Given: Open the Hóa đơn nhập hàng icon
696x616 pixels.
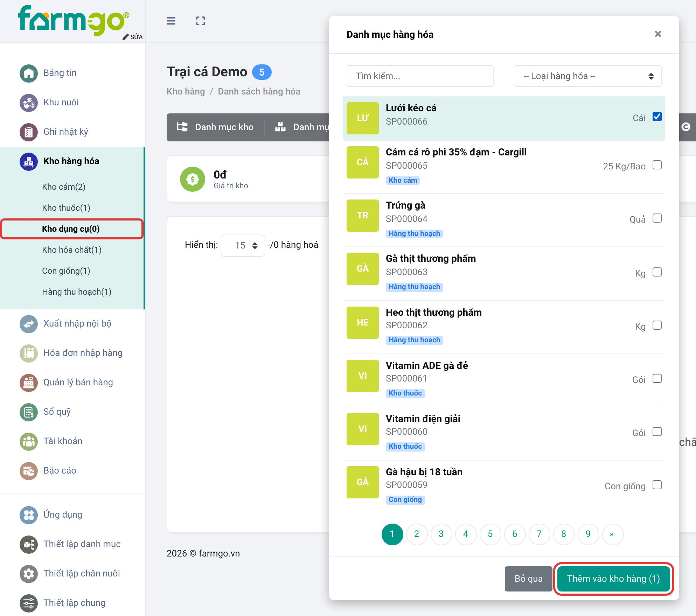Looking at the screenshot, I should point(29,353).
